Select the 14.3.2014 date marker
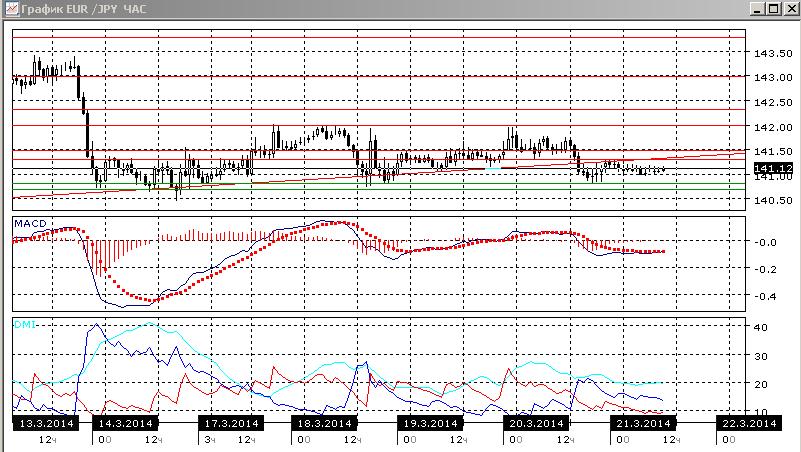The width and height of the screenshot is (801, 452). coord(125,423)
